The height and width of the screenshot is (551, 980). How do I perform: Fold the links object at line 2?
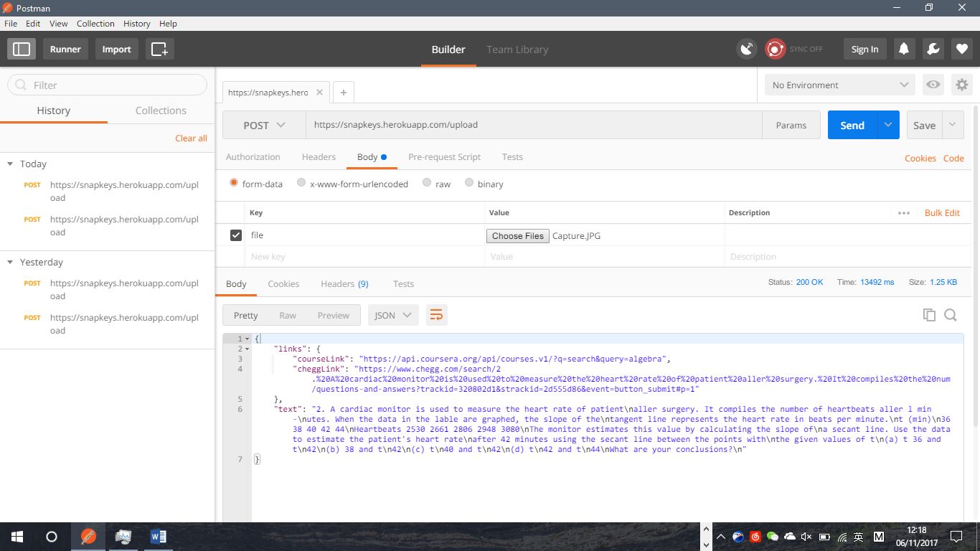[248, 349]
